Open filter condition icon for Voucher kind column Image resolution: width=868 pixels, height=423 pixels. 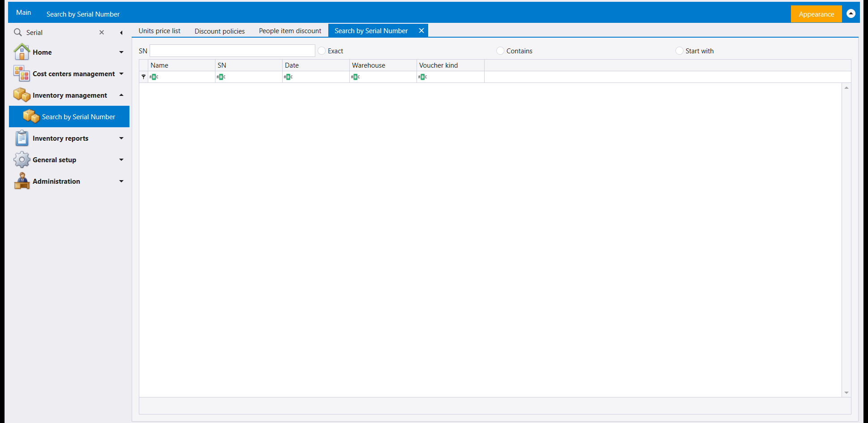(423, 77)
